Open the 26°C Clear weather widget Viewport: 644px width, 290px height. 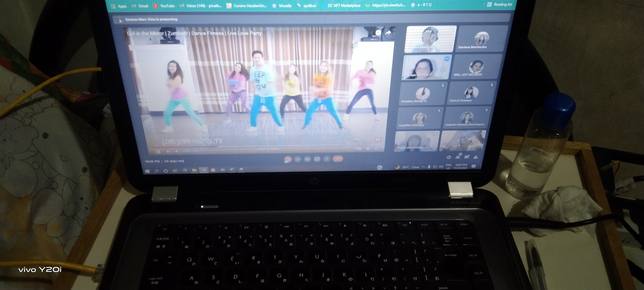pyautogui.click(x=407, y=167)
